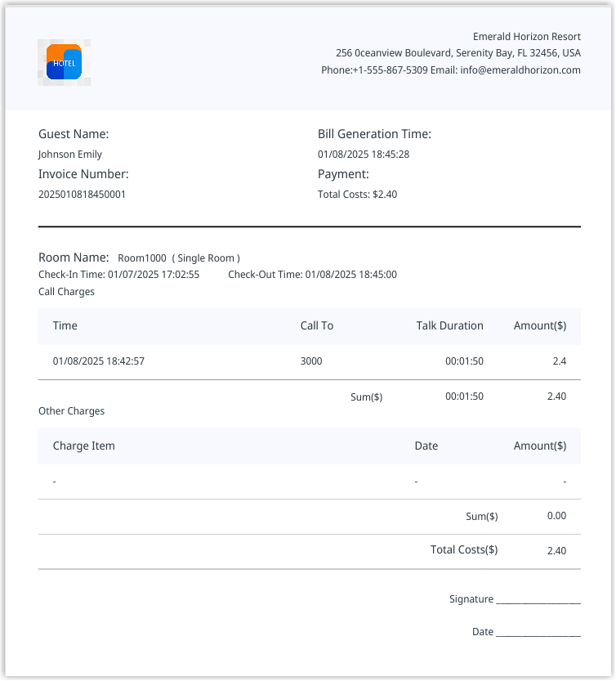Click the Date line below Signature
616x681 pixels.
coord(538,632)
